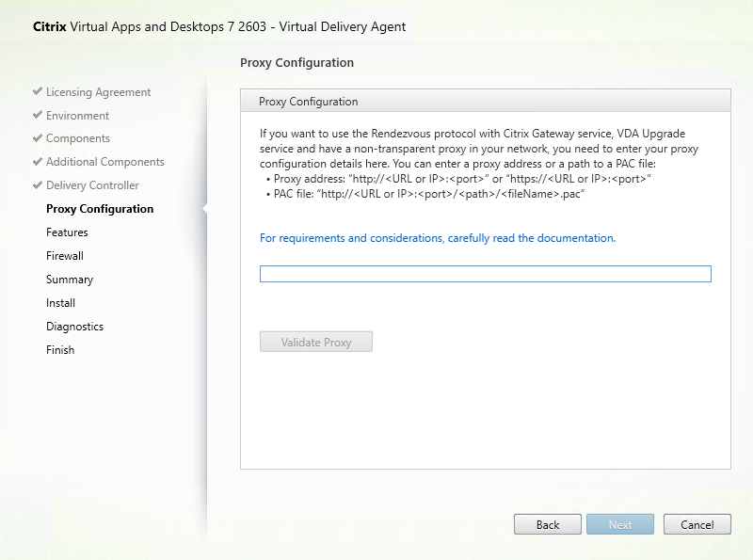Click the Next button

coord(620,524)
